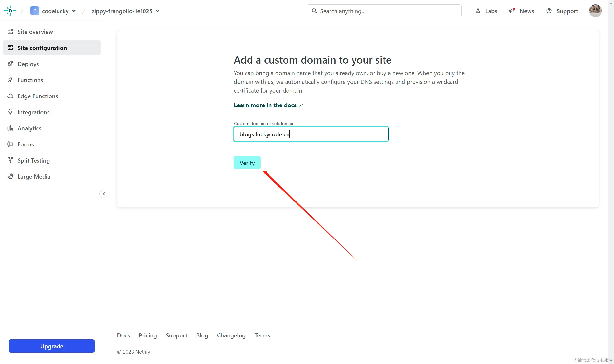Screen dimensions: 614x364
Task: Open Learn more in the docs link
Action: [265, 105]
